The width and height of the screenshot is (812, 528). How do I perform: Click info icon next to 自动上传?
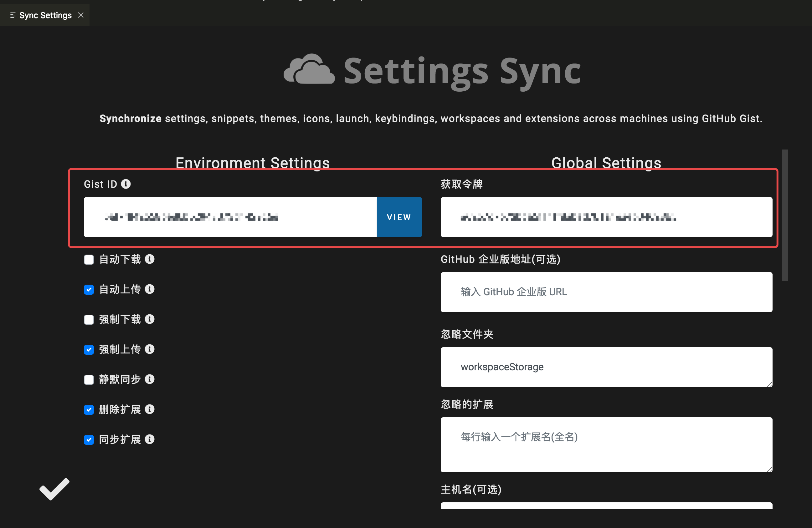(x=149, y=289)
